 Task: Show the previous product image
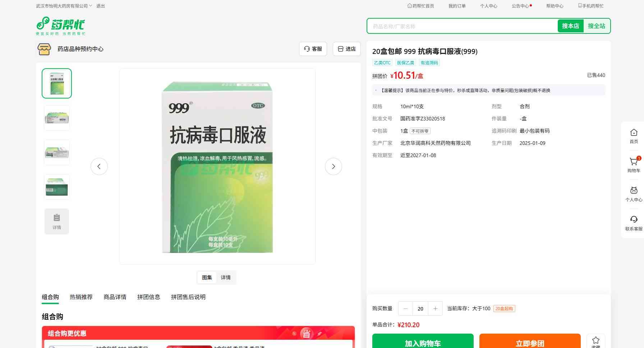pyautogui.click(x=99, y=166)
